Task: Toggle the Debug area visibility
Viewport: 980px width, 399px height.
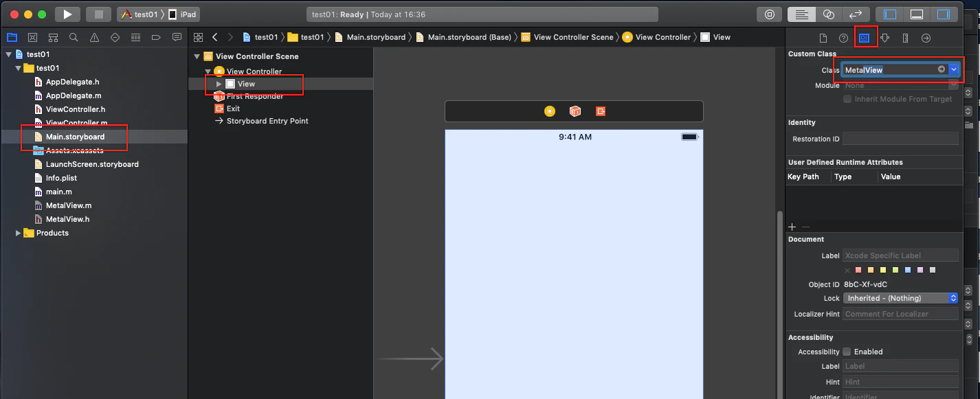Action: [x=917, y=14]
